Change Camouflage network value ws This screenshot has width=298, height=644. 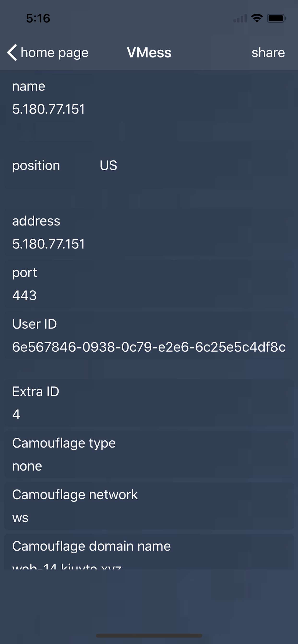[x=20, y=518]
